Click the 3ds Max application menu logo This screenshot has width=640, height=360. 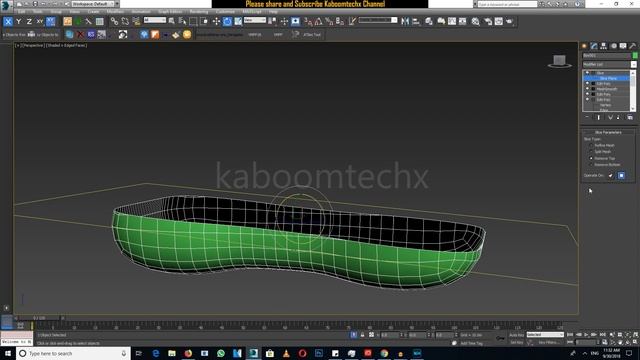5,5
